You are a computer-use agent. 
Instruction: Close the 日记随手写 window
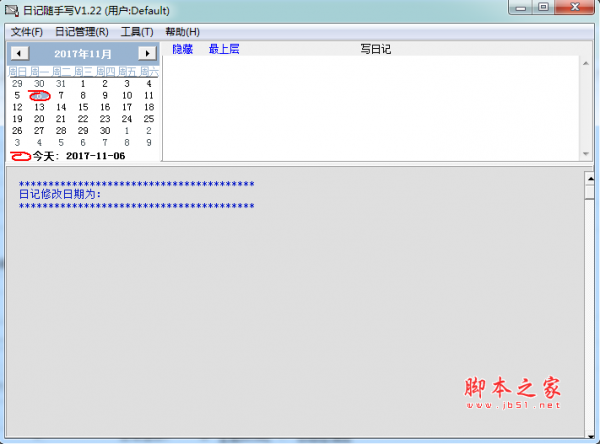(574, 7)
